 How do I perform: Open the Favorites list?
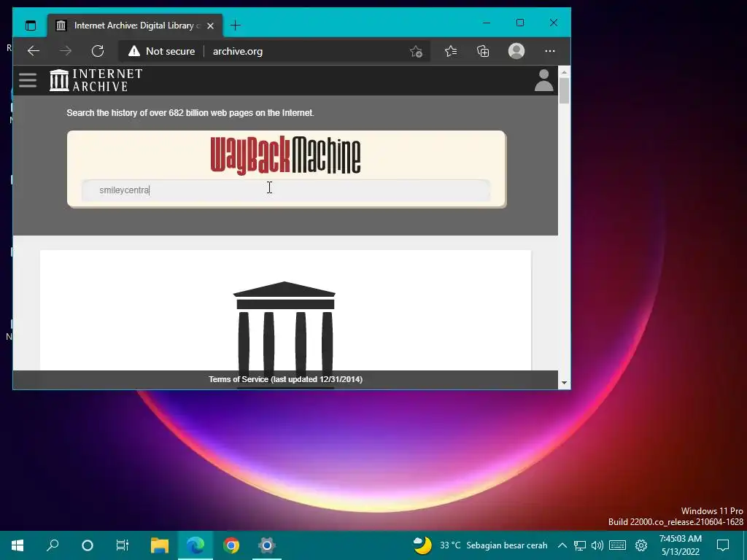pos(451,51)
